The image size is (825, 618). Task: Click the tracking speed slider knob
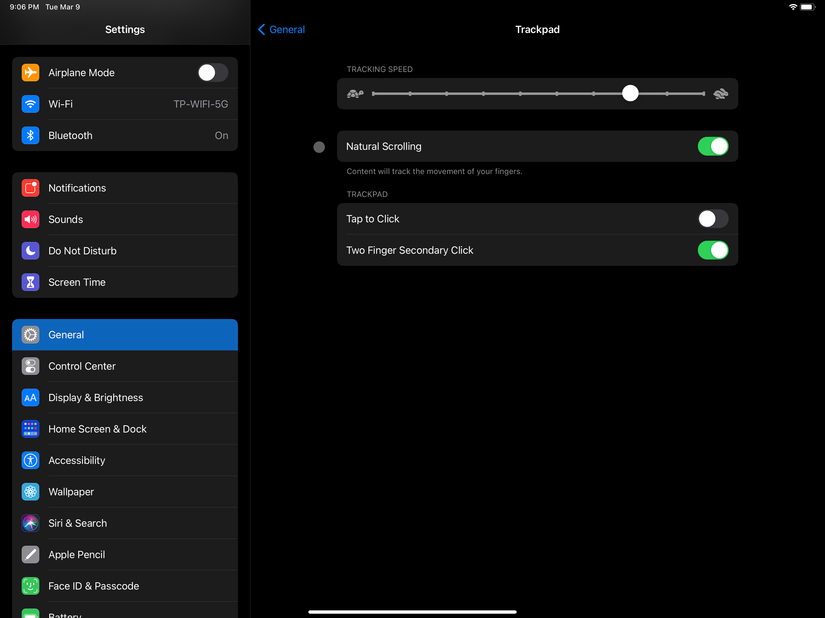(630, 92)
